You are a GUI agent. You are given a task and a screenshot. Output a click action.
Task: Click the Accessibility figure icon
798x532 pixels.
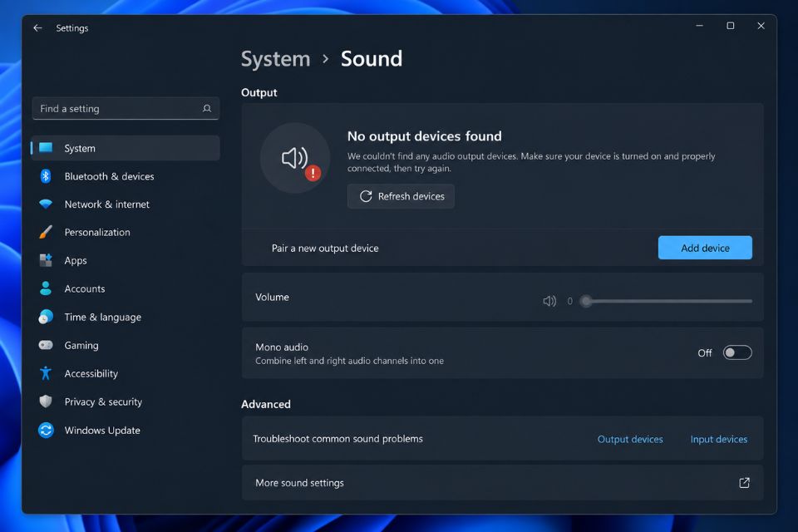pos(46,373)
